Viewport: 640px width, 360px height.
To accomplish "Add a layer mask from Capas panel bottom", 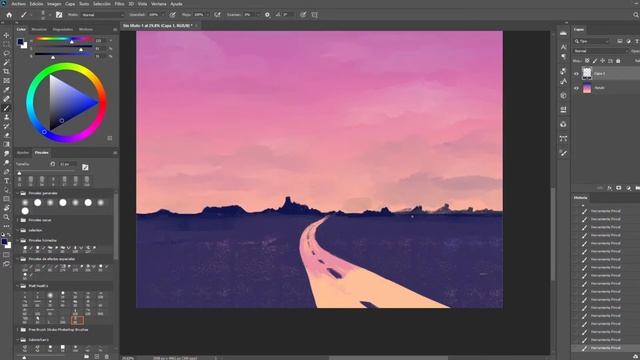I will point(619,188).
